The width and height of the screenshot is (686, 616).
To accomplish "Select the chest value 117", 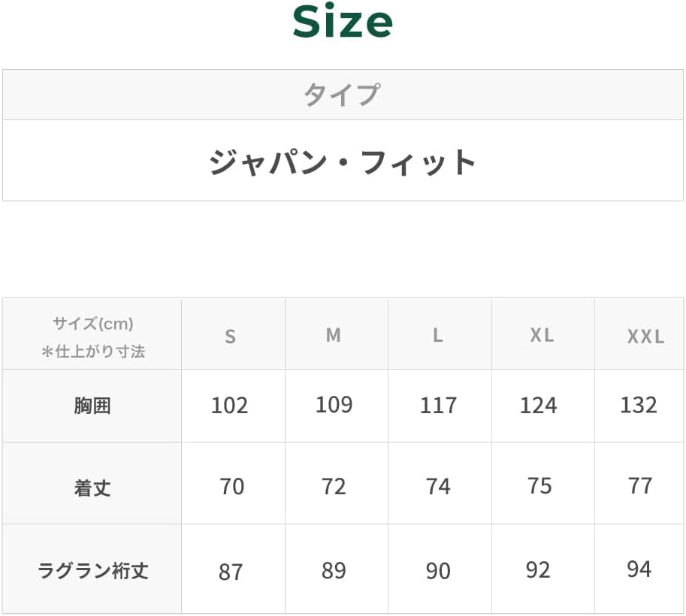I will (x=438, y=406).
